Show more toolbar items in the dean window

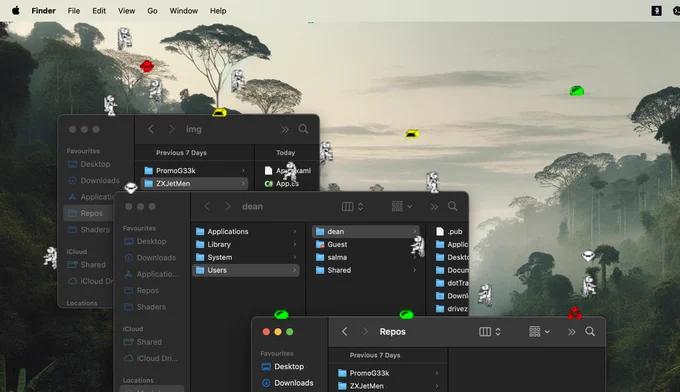(434, 207)
